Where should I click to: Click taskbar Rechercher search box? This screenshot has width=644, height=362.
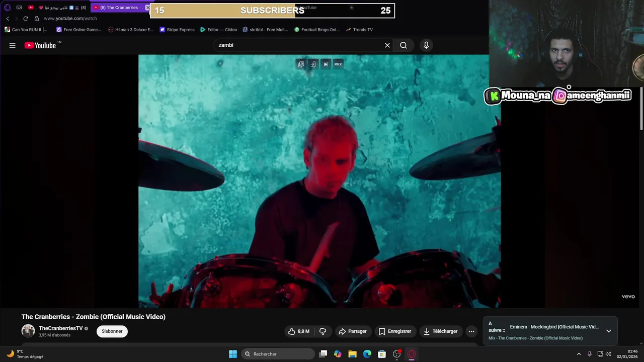point(278,354)
